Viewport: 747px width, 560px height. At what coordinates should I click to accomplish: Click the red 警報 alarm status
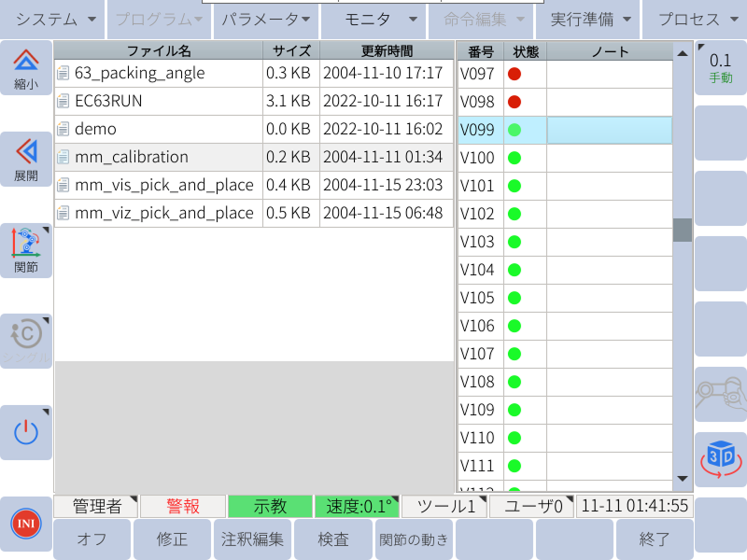point(183,506)
